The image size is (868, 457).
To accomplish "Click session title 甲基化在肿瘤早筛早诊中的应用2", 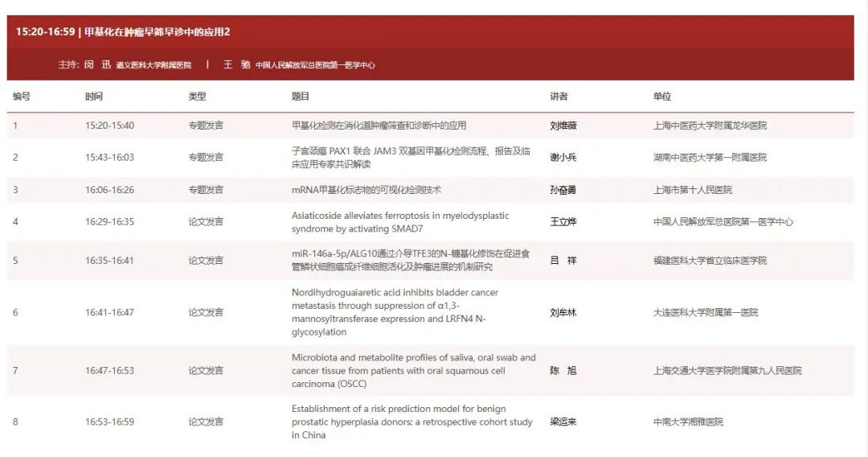I will pyautogui.click(x=158, y=31).
